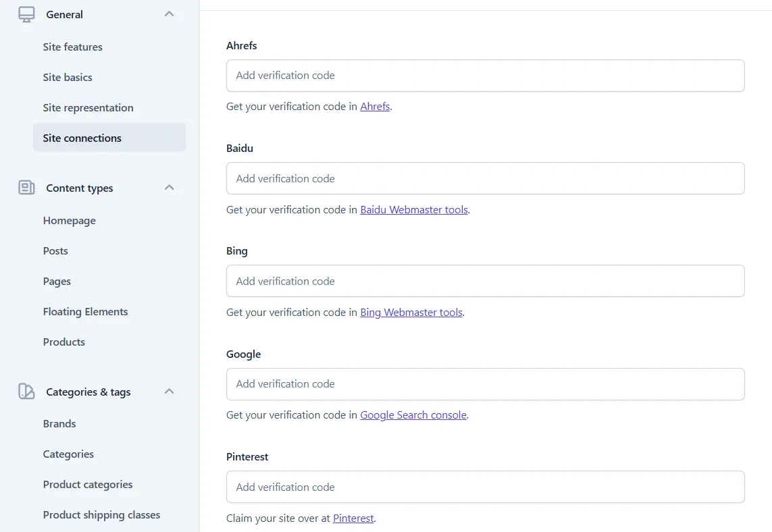
Task: Open Site representation settings
Action: point(88,107)
